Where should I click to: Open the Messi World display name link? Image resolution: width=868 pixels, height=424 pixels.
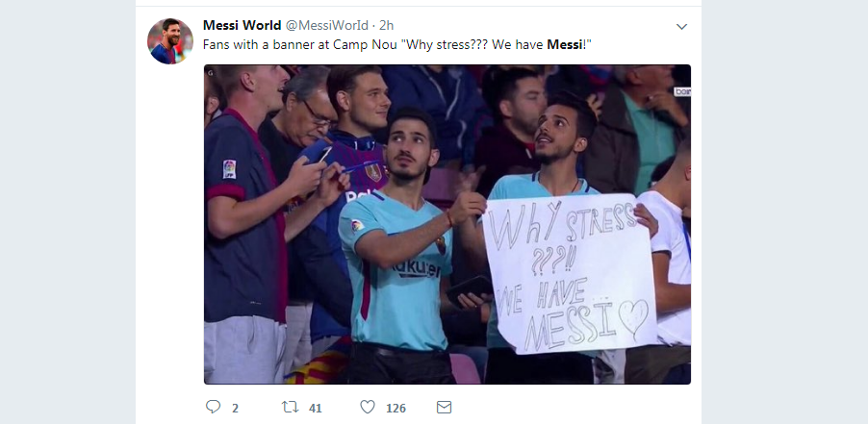coord(242,25)
